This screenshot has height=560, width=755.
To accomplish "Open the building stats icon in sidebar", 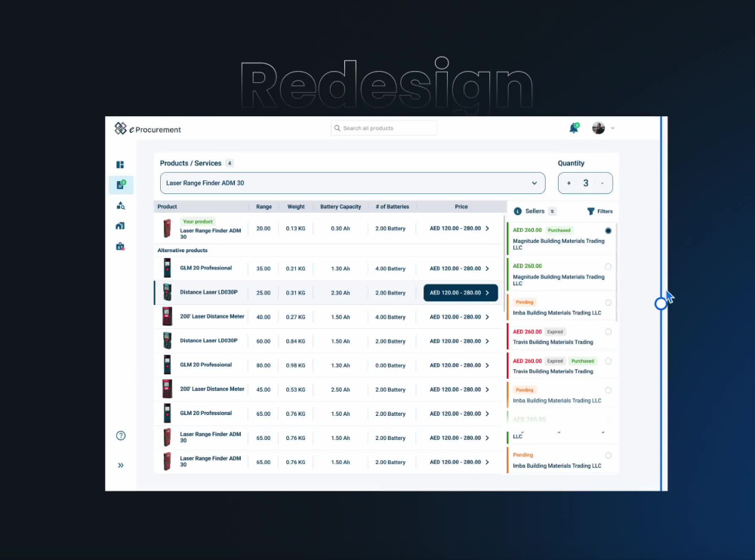I will [120, 226].
